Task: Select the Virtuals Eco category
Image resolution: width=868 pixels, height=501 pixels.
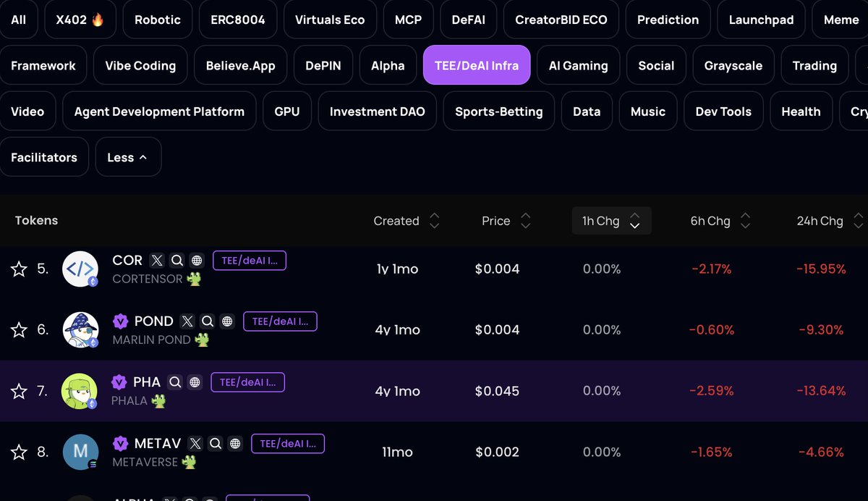Action: click(330, 20)
